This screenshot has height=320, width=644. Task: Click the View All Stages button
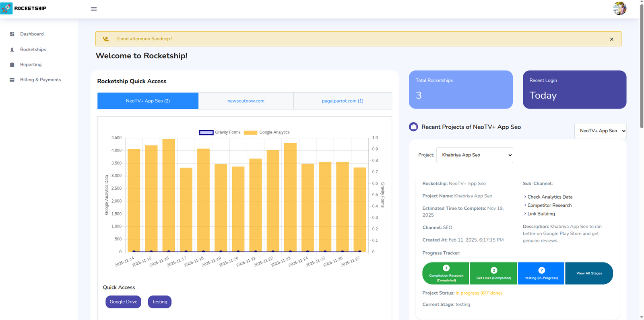(x=589, y=273)
